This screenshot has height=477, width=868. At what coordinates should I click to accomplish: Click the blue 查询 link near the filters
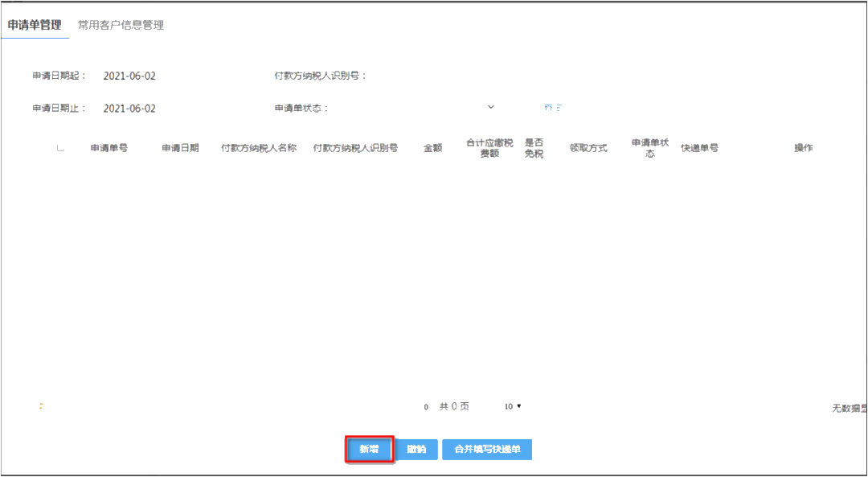[551, 107]
